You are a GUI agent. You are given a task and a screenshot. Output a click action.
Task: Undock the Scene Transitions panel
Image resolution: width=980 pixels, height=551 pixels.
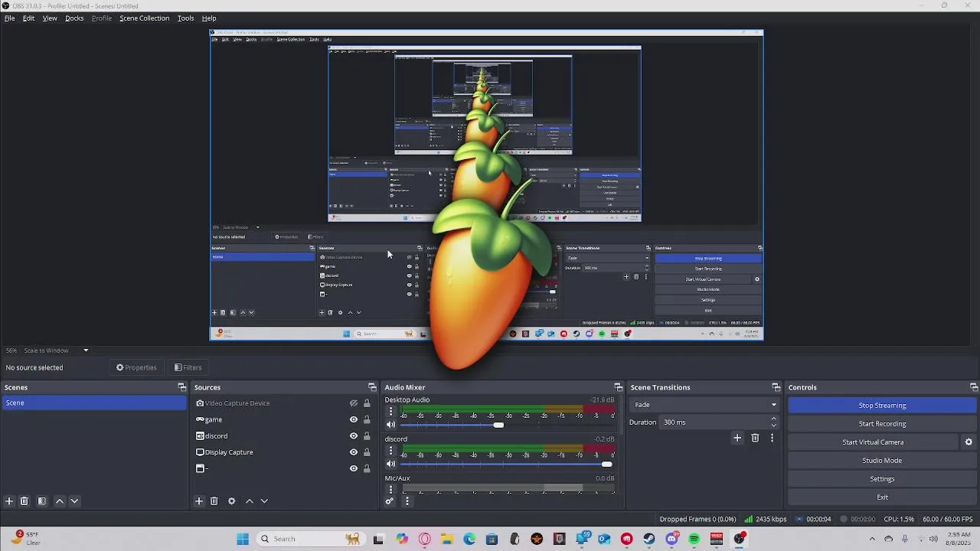tap(776, 387)
